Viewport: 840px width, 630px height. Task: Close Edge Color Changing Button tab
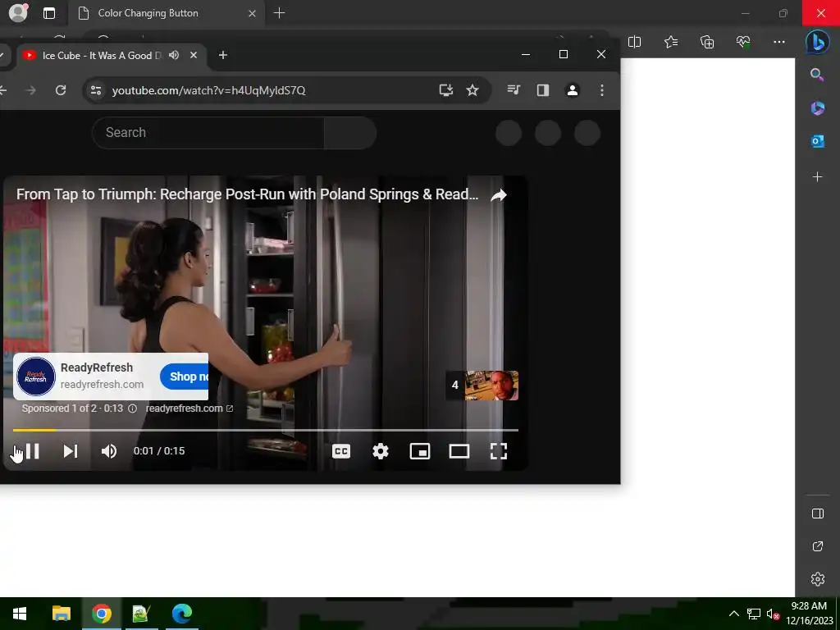[253, 13]
